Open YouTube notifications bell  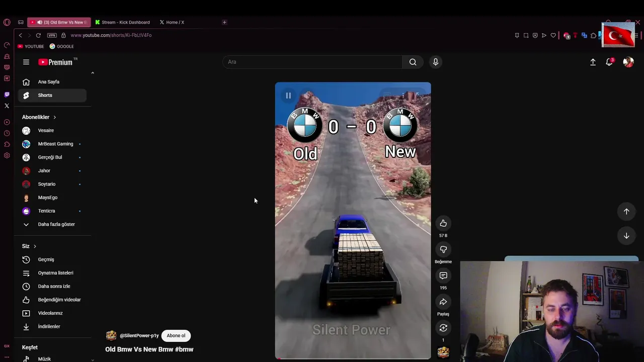point(609,62)
